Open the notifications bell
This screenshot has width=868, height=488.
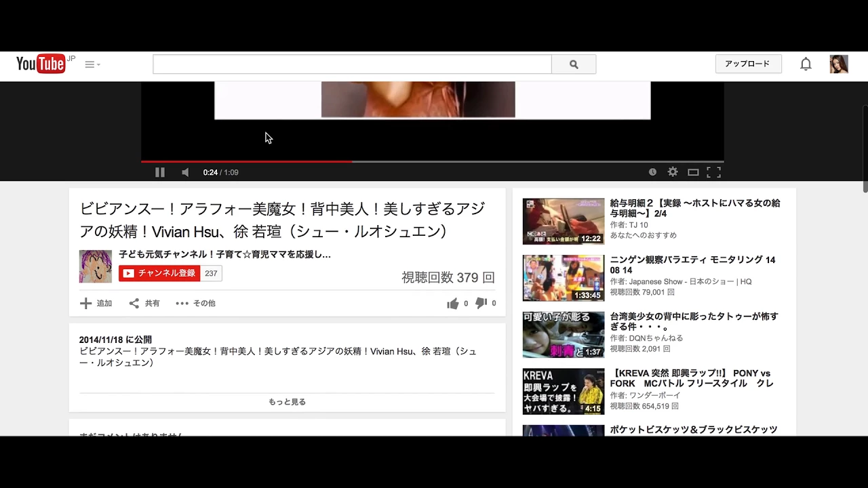click(x=806, y=64)
